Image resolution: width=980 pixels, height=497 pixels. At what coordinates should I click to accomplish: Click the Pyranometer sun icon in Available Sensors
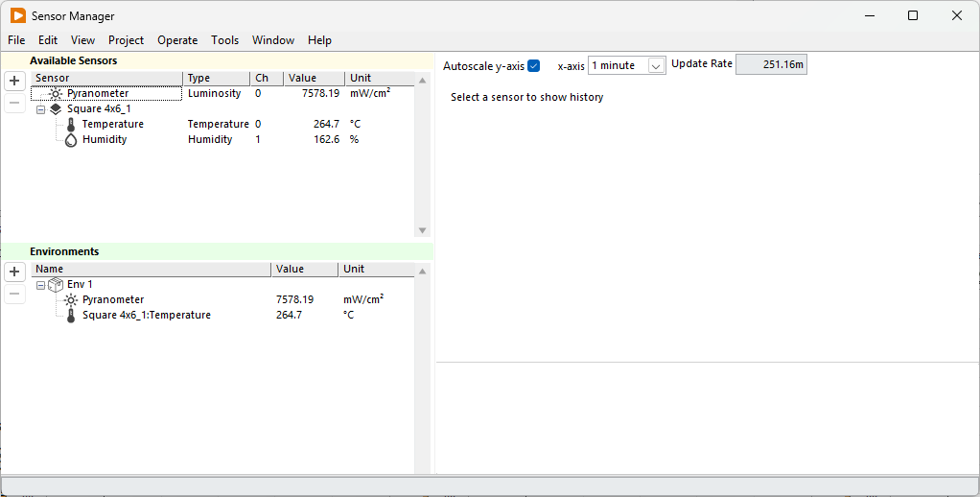(x=56, y=94)
